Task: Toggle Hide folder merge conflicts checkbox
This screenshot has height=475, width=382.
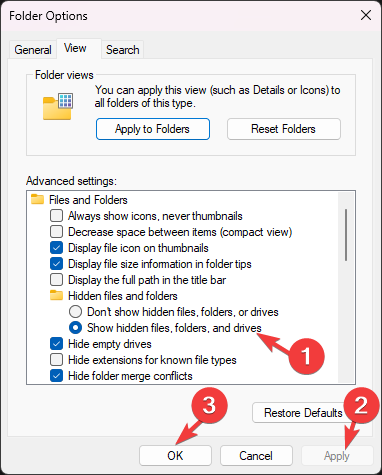Action: (56, 376)
